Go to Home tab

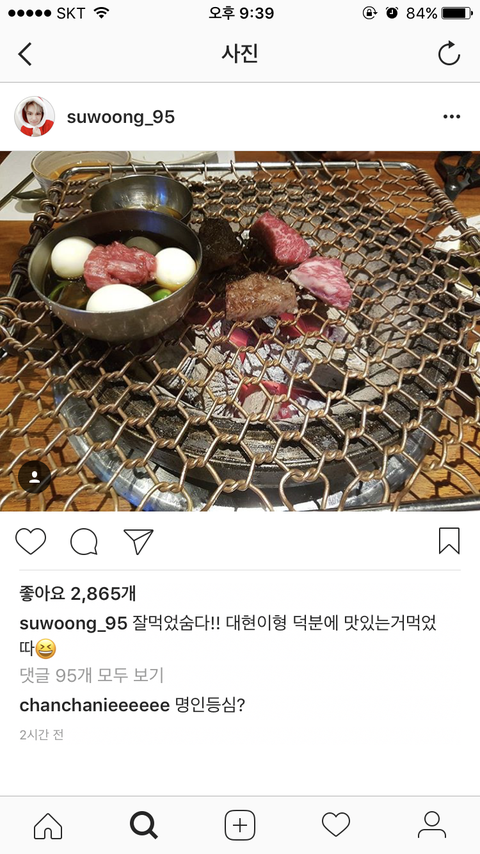48,826
